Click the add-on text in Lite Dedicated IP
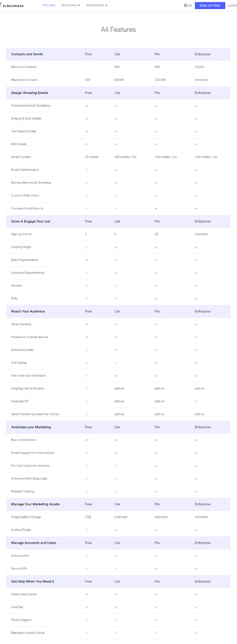The height and width of the screenshot is (644, 237). pyautogui.click(x=119, y=401)
